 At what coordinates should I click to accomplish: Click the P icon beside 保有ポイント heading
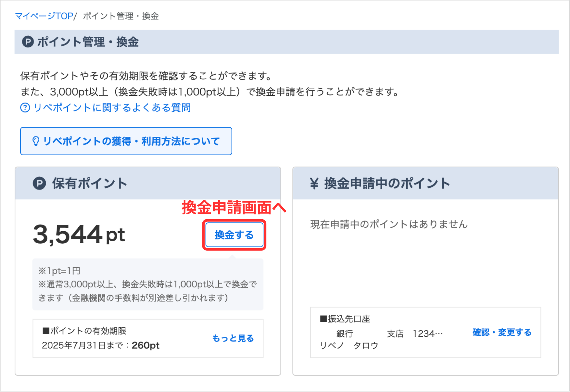39,183
